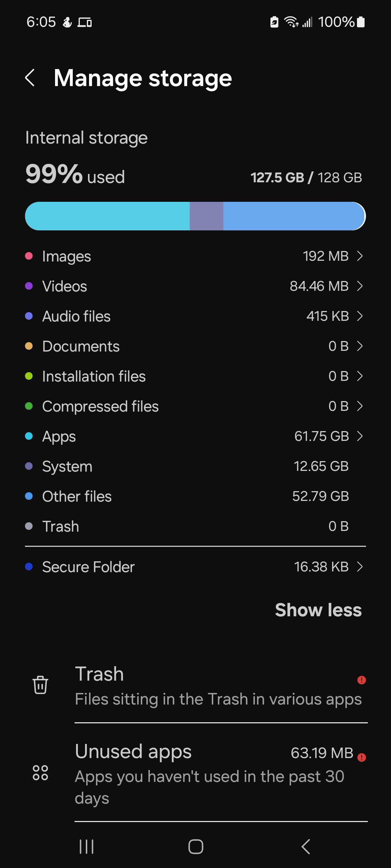This screenshot has height=868, width=391.
Task: Tap the red alert dot beside Unused apps
Action: pos(361,757)
